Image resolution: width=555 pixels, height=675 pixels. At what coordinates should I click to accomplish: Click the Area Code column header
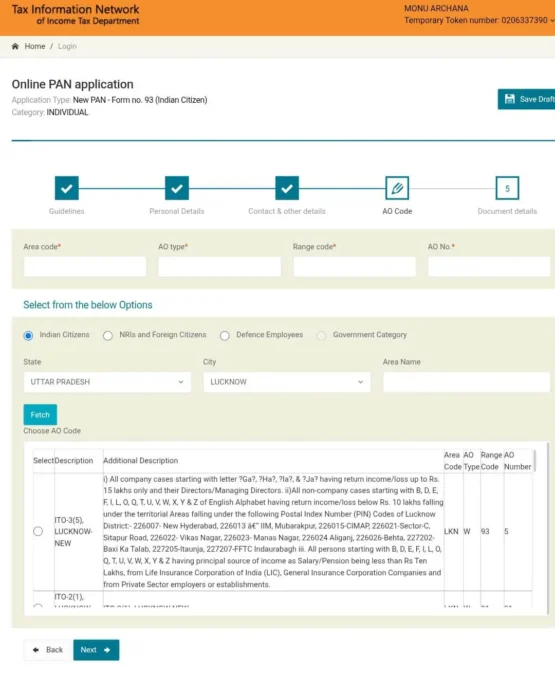click(453, 461)
